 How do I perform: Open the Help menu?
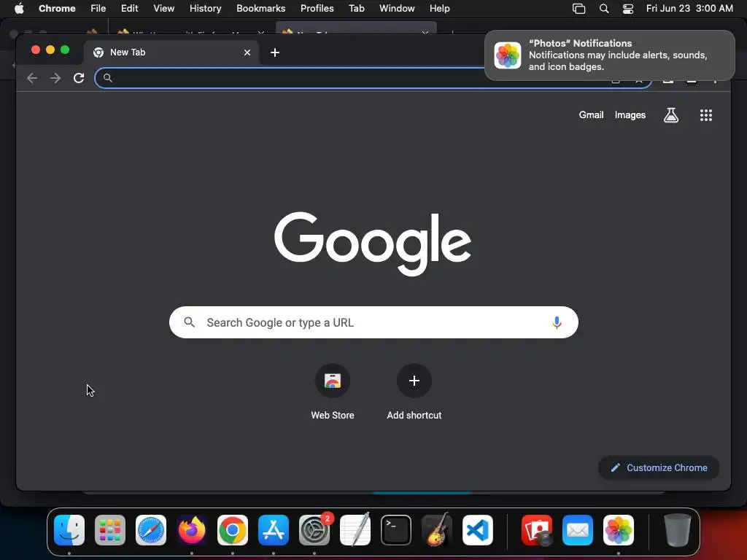(x=439, y=9)
